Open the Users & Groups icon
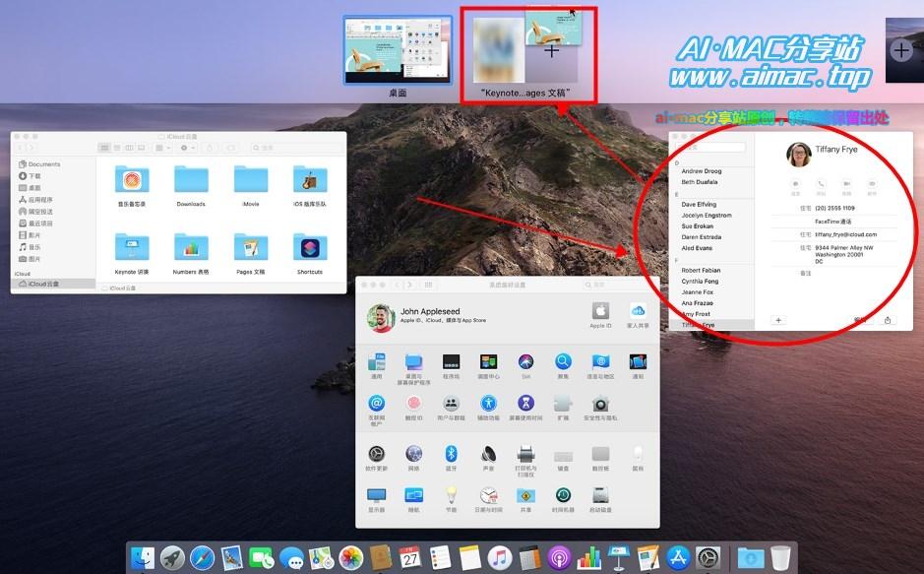Screen dimensions: 924x574 pos(451,403)
